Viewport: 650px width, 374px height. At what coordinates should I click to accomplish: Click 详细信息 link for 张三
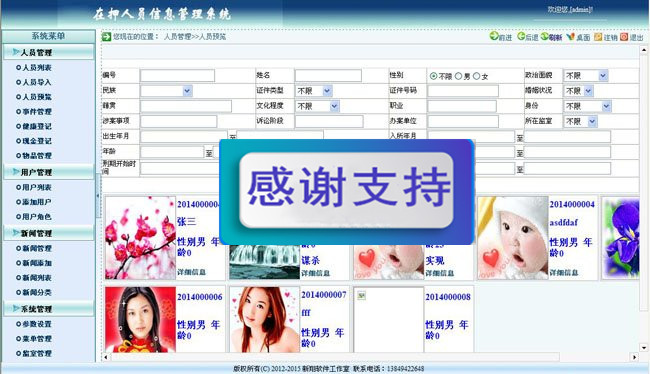pos(191,272)
